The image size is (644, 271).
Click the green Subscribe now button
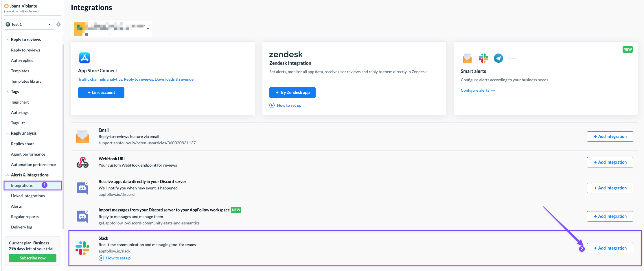33,258
